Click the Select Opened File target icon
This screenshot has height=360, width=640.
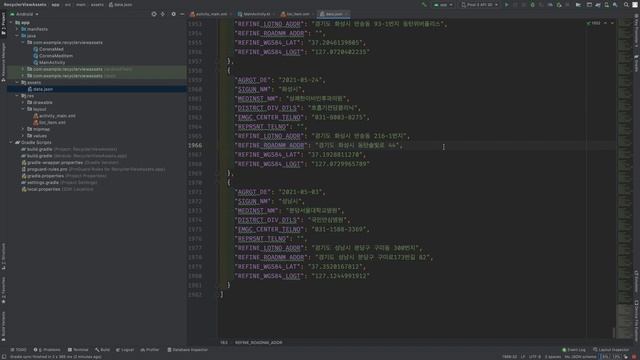pos(154,14)
